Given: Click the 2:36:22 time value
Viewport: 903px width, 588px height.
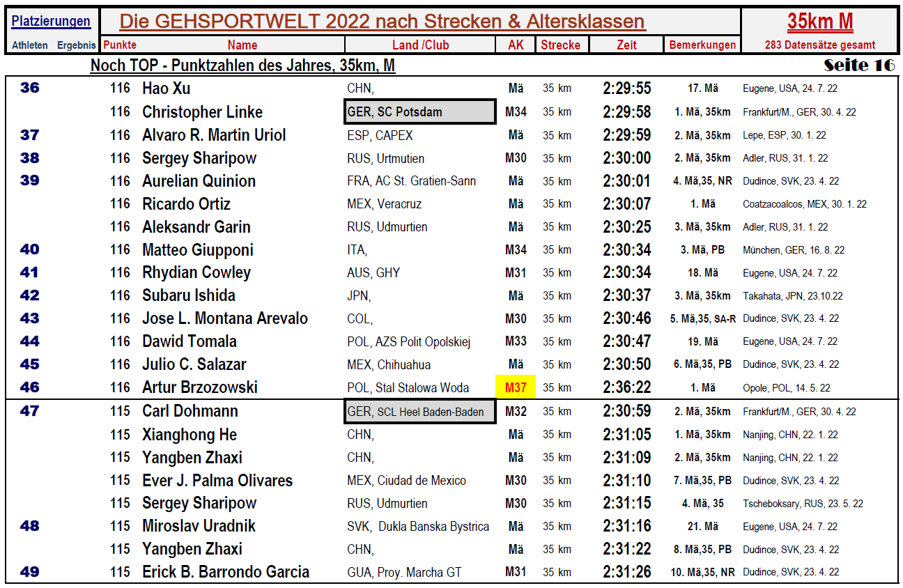Looking at the screenshot, I should (x=627, y=387).
